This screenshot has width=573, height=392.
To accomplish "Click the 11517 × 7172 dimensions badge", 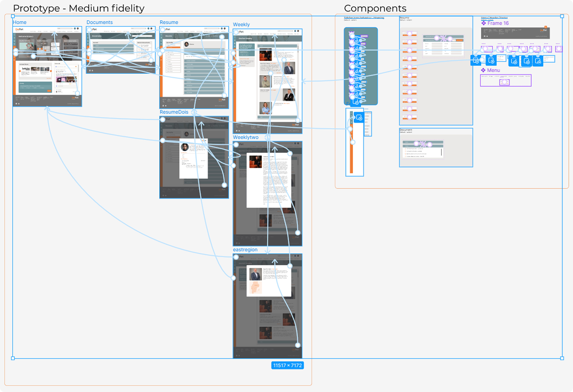I will [x=287, y=365].
